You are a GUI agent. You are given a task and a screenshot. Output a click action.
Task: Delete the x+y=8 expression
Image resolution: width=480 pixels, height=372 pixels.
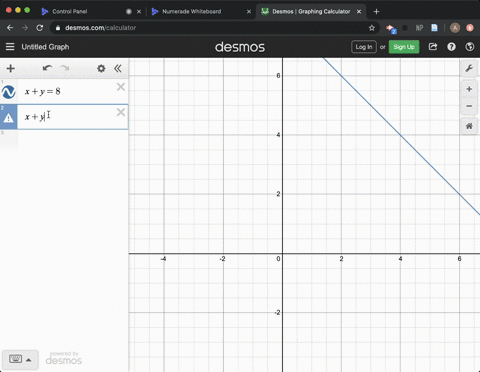(121, 87)
